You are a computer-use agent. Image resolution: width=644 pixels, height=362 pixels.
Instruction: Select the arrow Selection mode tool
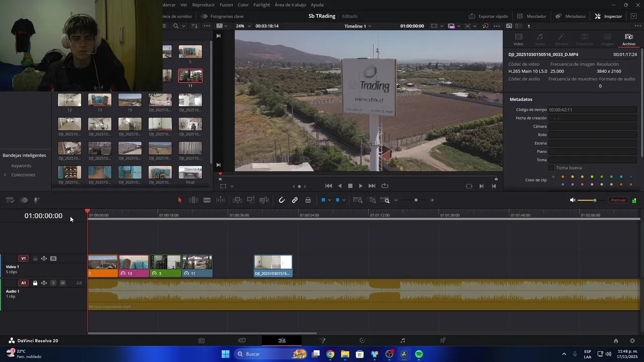coord(180,200)
